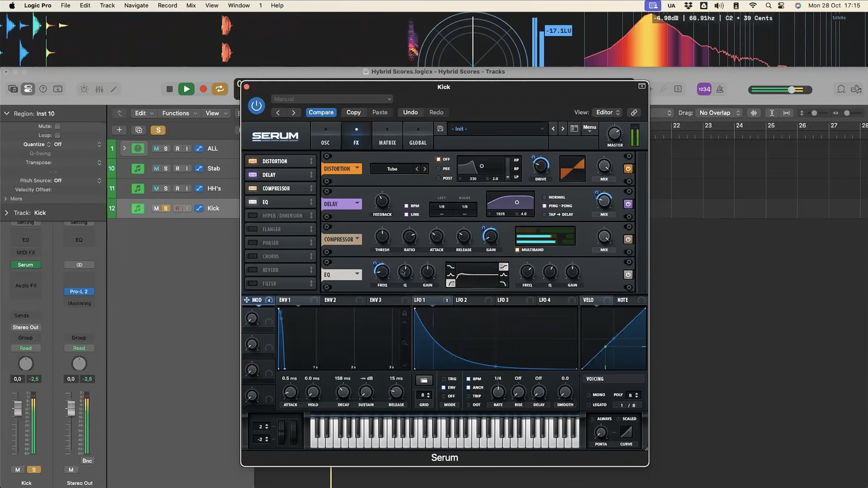Click the Compare button
The width and height of the screenshot is (868, 488).
click(x=321, y=113)
